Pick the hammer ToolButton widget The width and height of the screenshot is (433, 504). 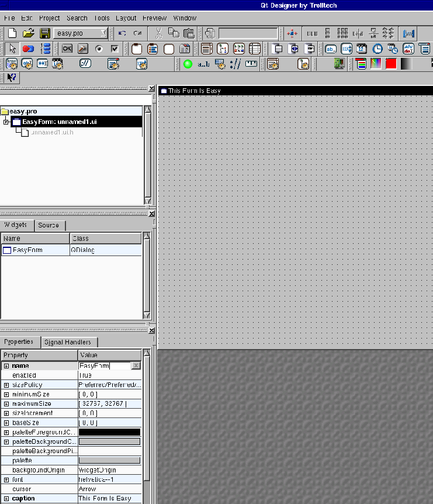point(83,49)
